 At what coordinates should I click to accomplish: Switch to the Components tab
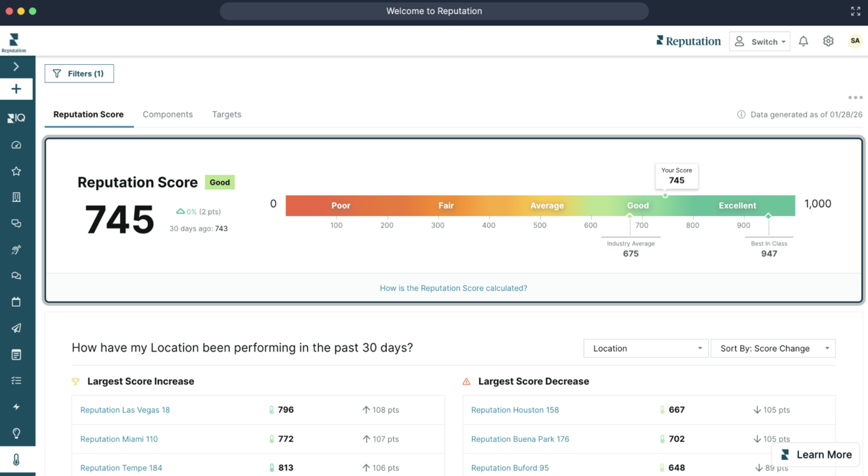[168, 115]
